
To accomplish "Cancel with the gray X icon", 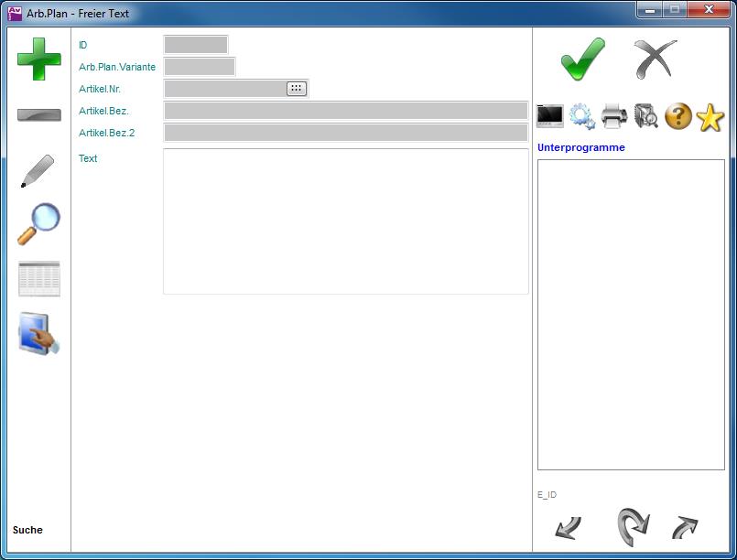I will 656,60.
